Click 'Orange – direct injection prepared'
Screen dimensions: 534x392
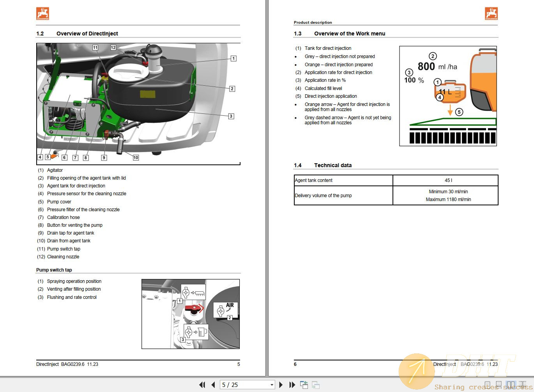coord(339,65)
